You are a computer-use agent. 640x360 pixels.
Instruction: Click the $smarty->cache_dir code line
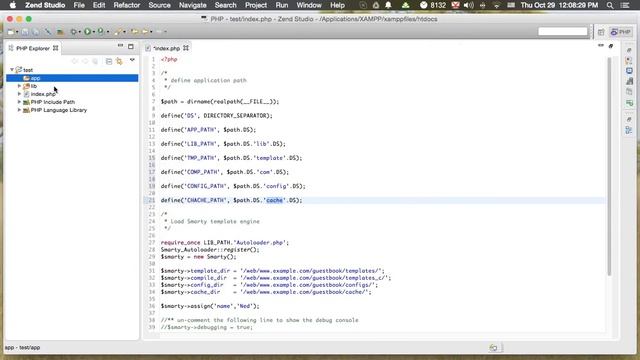tap(266, 292)
